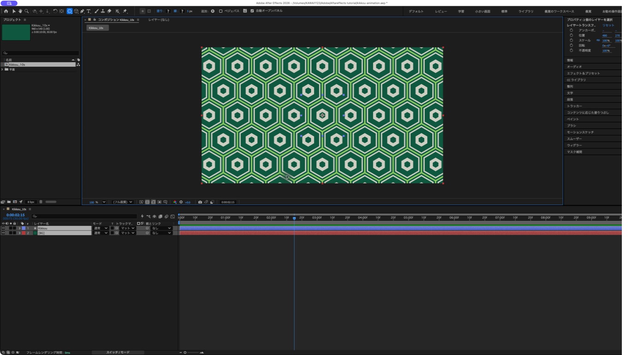
Task: Uncheck the 自動オープンパネル checkbox
Action: click(x=252, y=11)
